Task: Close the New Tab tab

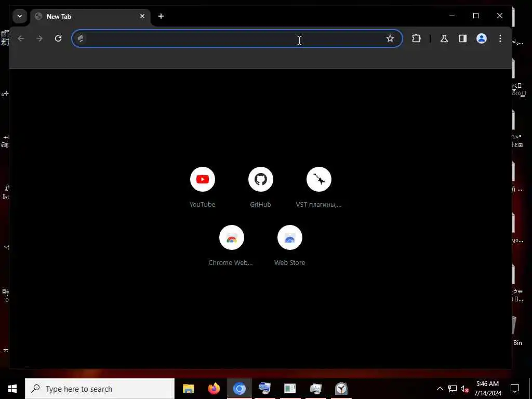Action: [x=142, y=16]
